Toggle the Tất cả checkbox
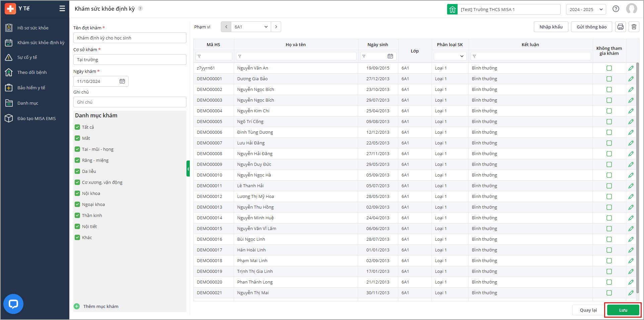 coord(77,127)
